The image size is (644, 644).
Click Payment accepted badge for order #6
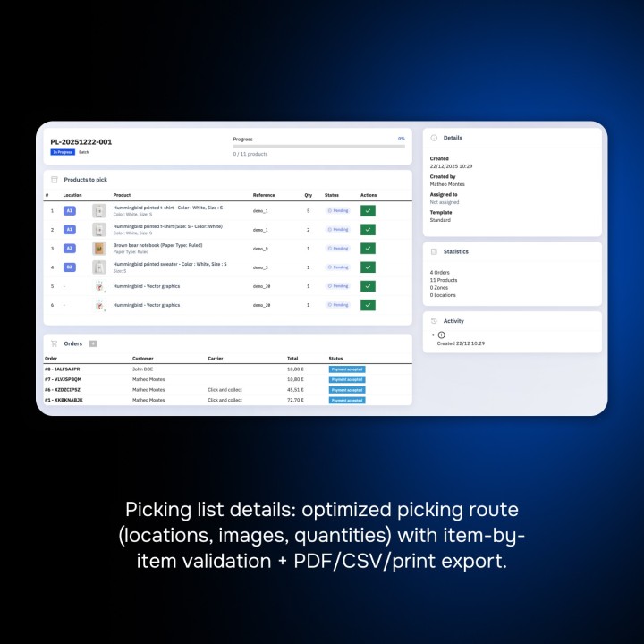coord(347,390)
